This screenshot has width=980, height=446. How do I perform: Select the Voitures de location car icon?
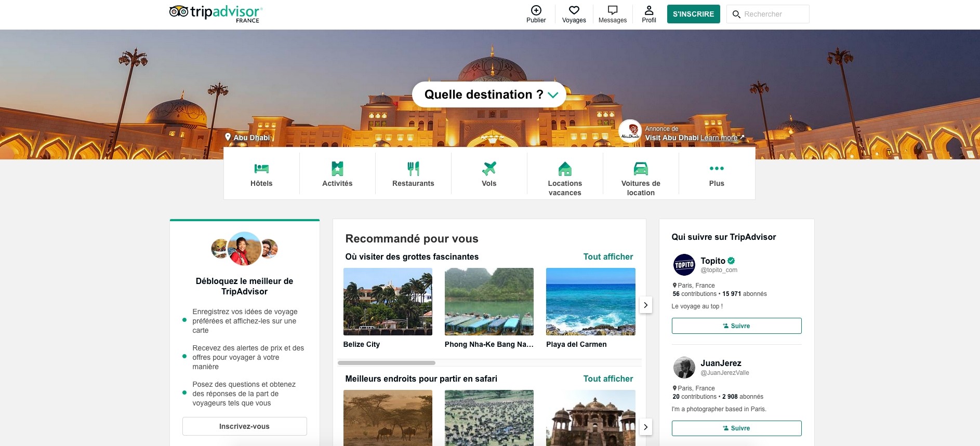point(641,168)
